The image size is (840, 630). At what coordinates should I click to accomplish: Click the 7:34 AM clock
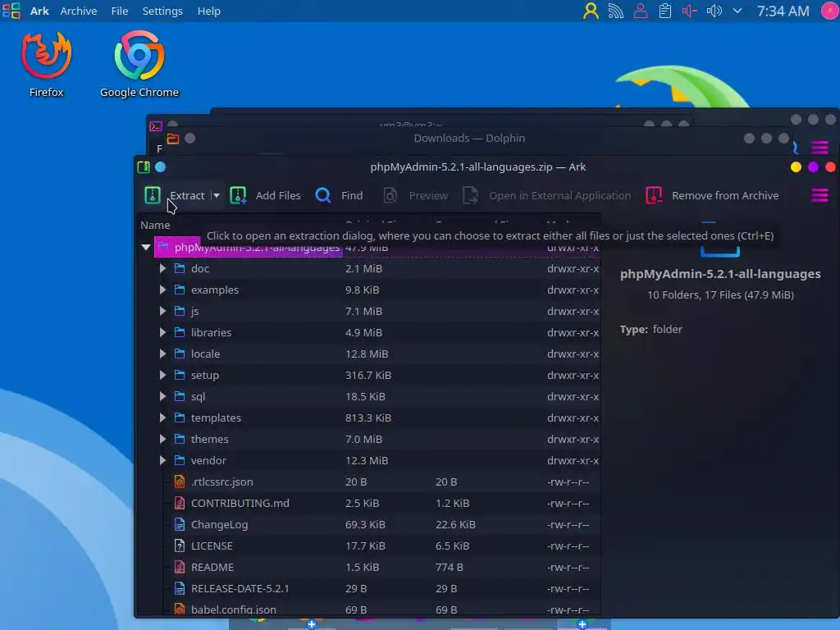click(783, 11)
